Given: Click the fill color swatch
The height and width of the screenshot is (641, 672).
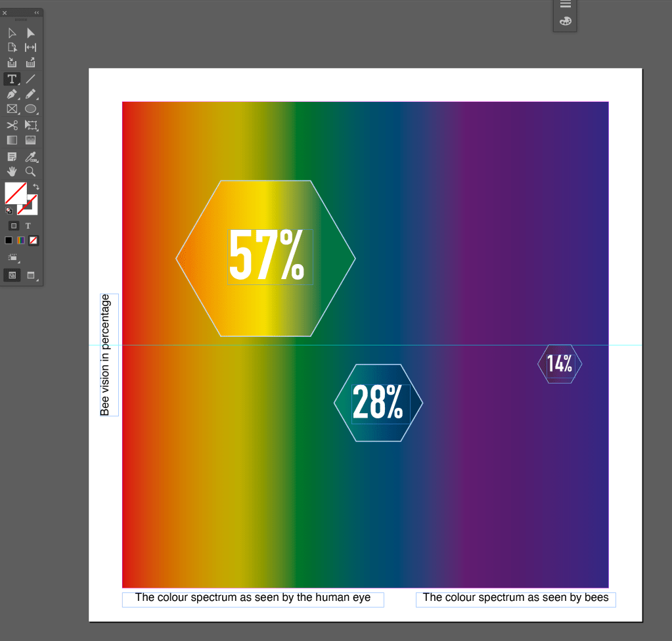Looking at the screenshot, I should [15, 193].
